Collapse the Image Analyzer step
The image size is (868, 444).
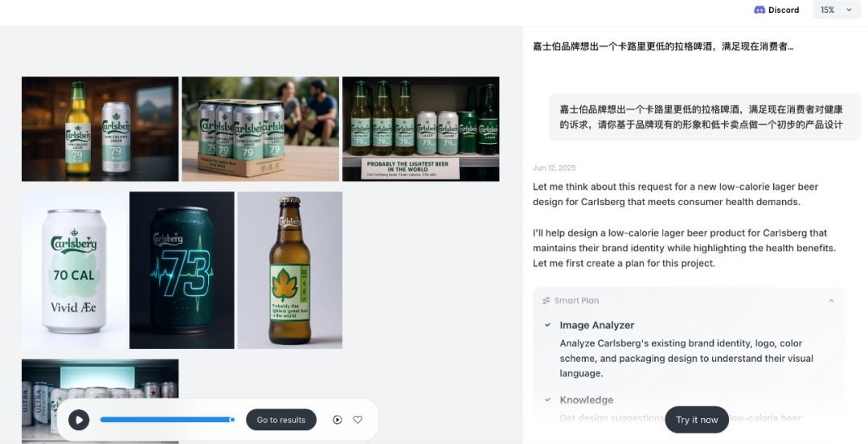[547, 326]
